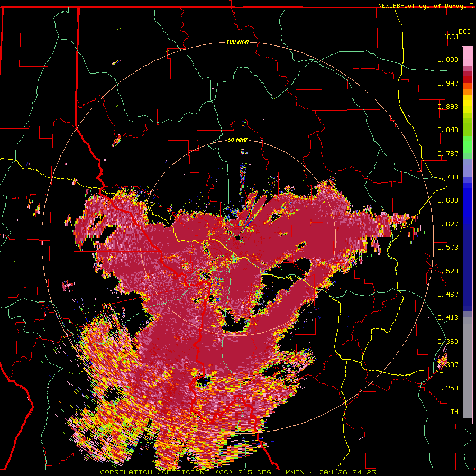The image size is (476, 476).
Task: Click the 0.627 legend value
Action: pos(448,224)
